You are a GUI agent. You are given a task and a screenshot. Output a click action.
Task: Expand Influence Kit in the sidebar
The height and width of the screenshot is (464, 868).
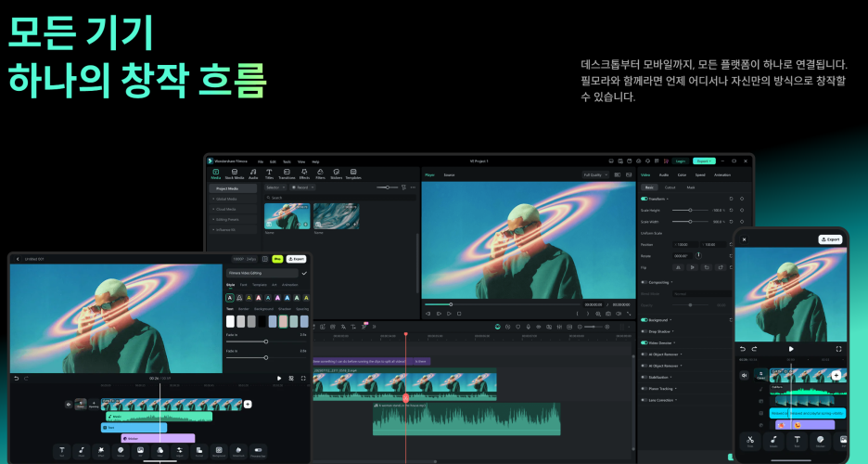[x=233, y=229]
